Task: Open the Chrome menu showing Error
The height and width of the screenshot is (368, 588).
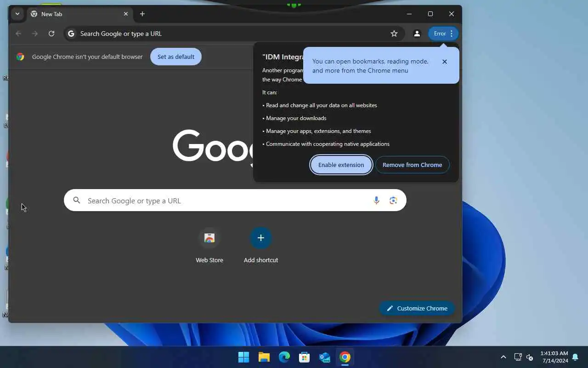Action: pos(443,34)
